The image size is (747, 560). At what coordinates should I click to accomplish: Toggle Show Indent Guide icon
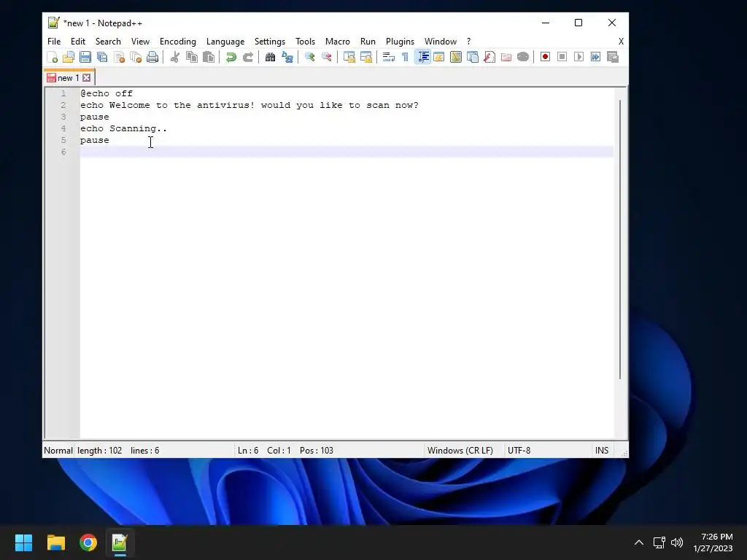[x=422, y=57]
